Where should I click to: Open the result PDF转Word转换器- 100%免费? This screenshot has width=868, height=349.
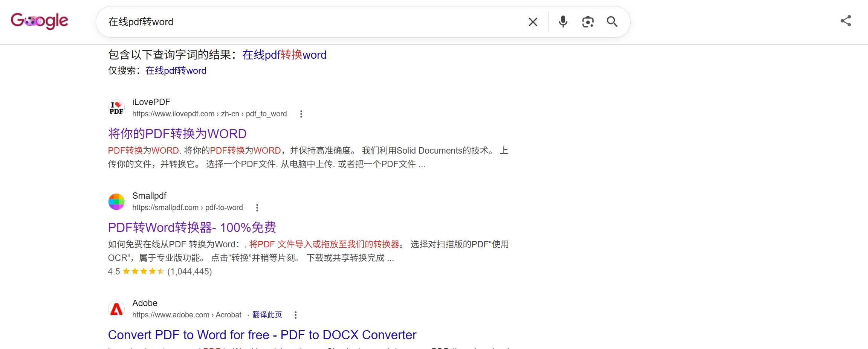click(192, 228)
